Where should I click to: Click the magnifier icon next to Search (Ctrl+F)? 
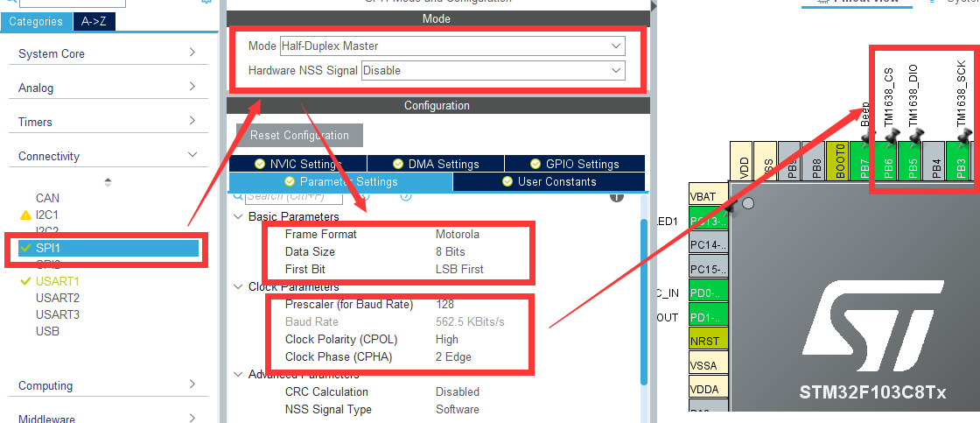[237, 196]
